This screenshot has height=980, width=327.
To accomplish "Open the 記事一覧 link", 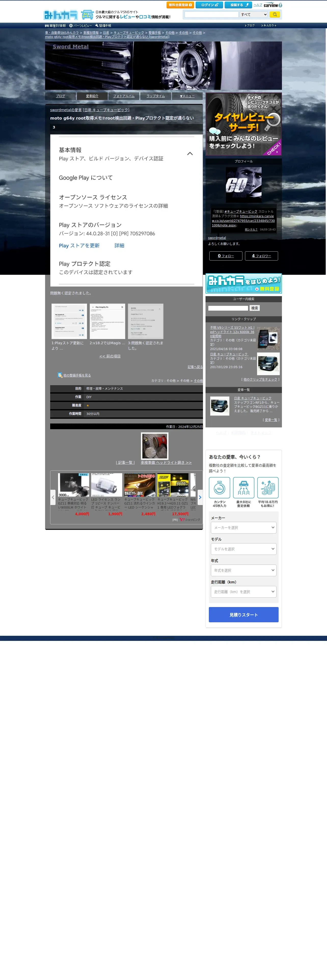I will point(125,462).
